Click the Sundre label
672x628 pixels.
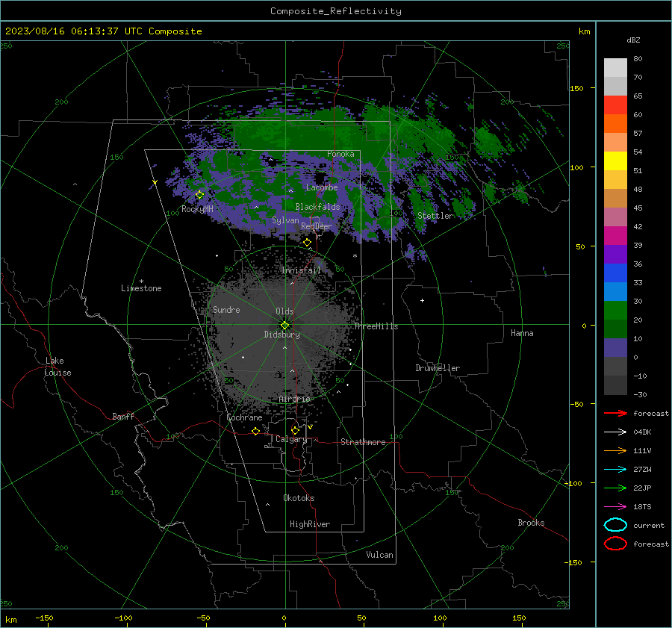point(226,309)
